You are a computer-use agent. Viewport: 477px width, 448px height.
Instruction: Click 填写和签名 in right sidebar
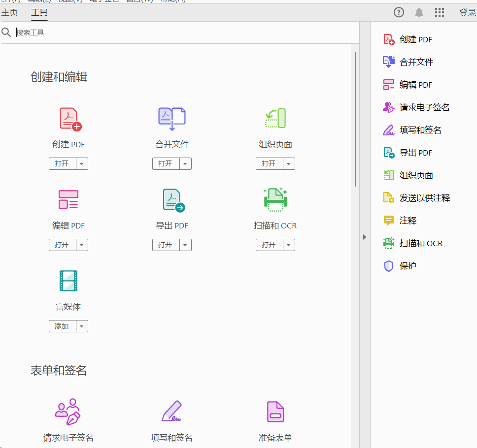(x=412, y=130)
